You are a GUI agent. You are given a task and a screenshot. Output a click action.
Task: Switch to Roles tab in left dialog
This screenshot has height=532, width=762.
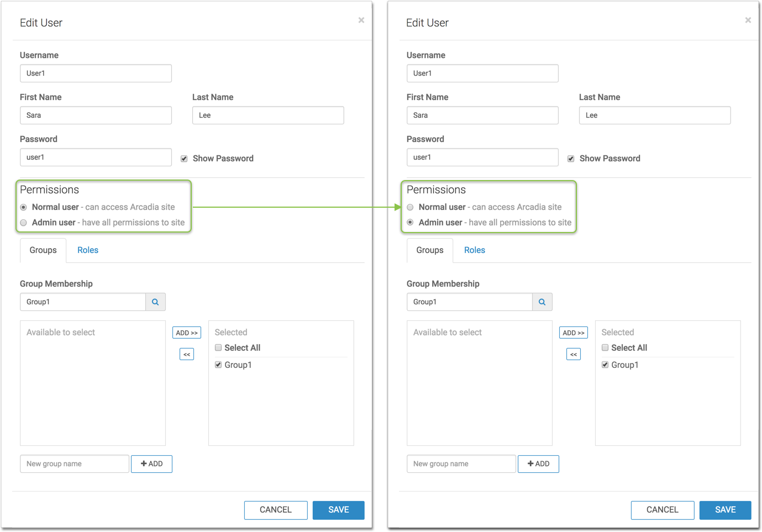[88, 250]
